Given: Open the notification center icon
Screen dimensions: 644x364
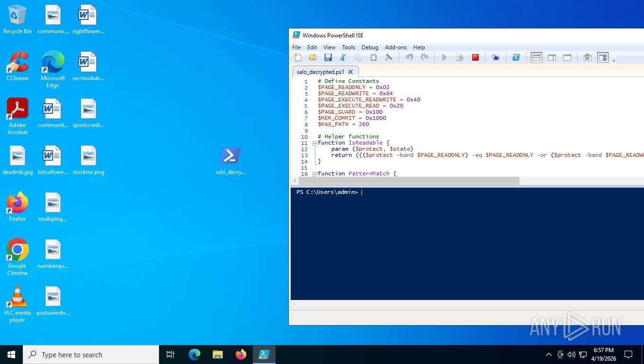Looking at the screenshot, I should point(628,355).
